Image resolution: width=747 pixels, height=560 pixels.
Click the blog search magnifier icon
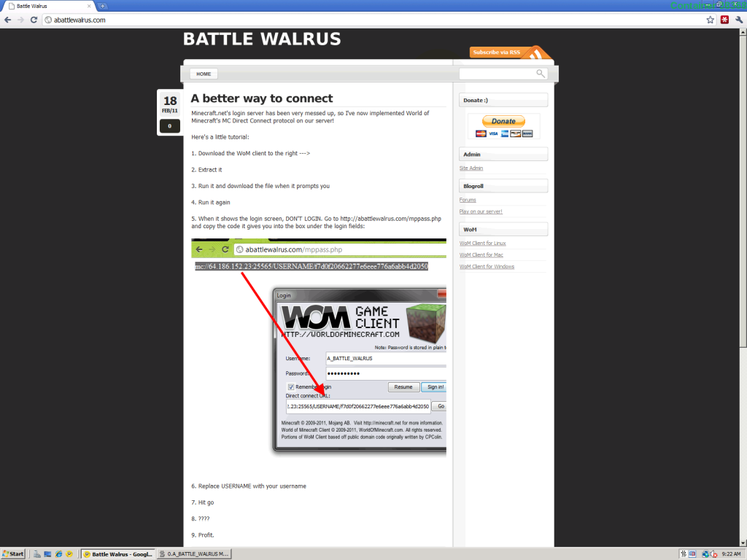click(541, 74)
